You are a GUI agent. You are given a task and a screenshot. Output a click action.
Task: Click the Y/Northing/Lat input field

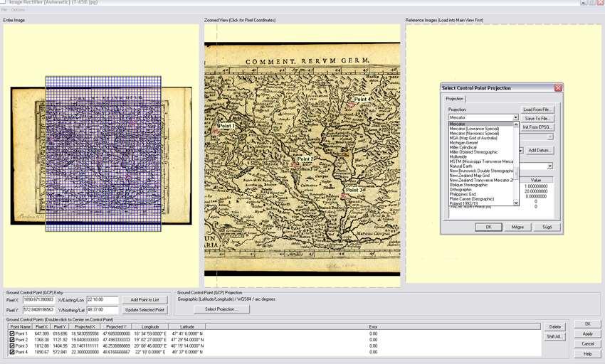pyautogui.click(x=102, y=310)
